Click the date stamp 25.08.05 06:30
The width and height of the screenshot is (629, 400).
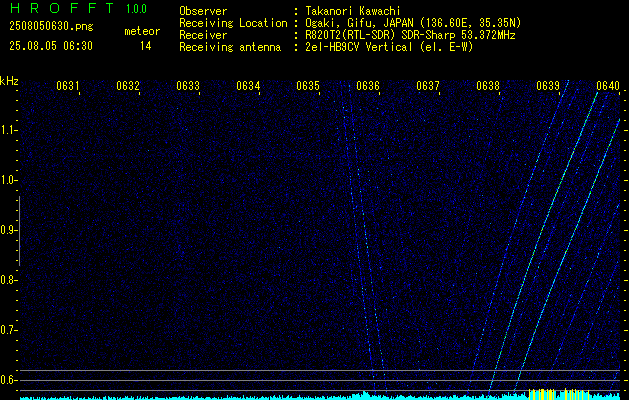pyautogui.click(x=51, y=46)
